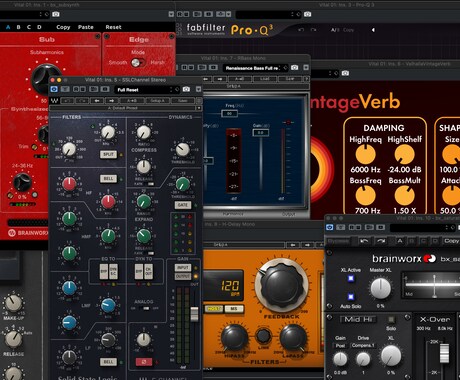This screenshot has width=460, height=380.
Task: Select setting B in bx_subsynth
Action: (x=19, y=27)
